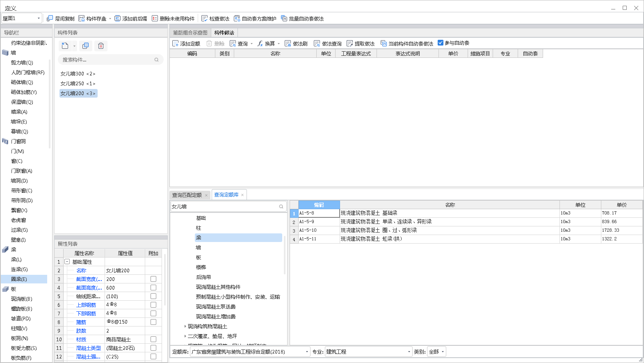The height and width of the screenshot is (363, 644).
Task: Uncheck the 参与自动套 checkbox
Action: pos(441,43)
